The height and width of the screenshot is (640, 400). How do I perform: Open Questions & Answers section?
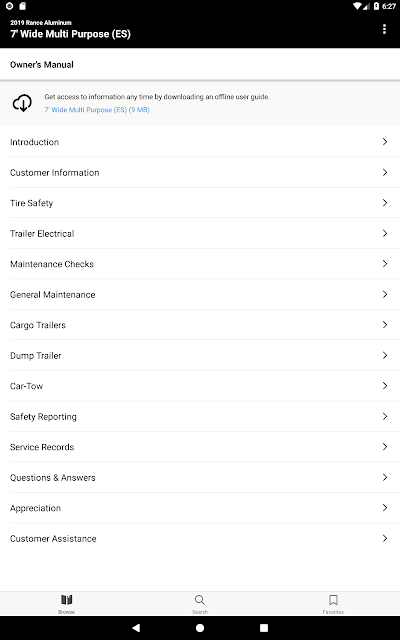(x=200, y=478)
